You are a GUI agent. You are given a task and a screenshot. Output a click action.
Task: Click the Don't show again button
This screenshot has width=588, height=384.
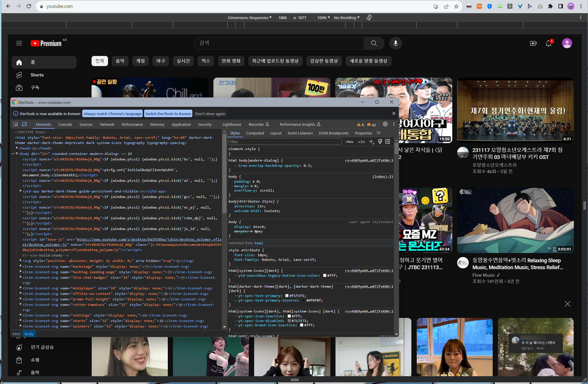tap(210, 114)
